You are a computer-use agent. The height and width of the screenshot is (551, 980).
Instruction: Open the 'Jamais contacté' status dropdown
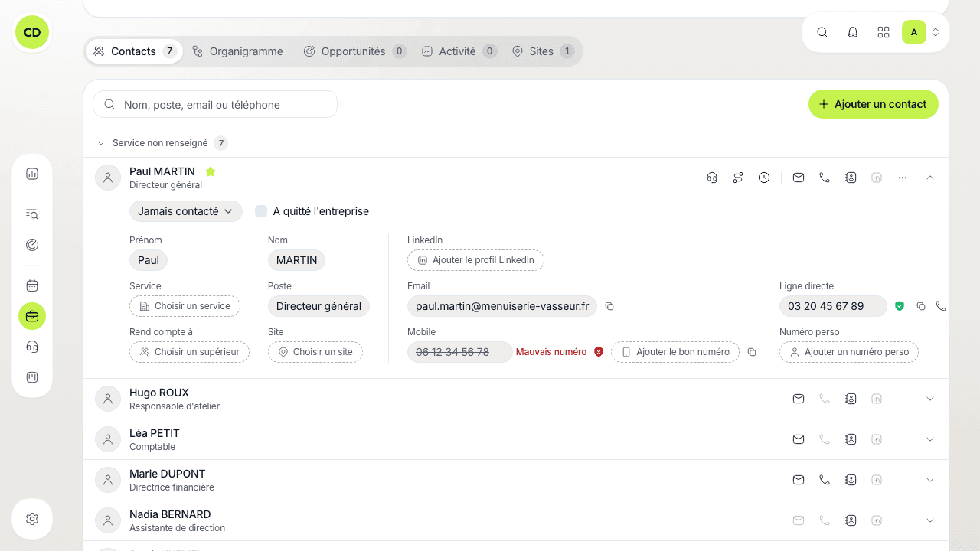click(186, 211)
